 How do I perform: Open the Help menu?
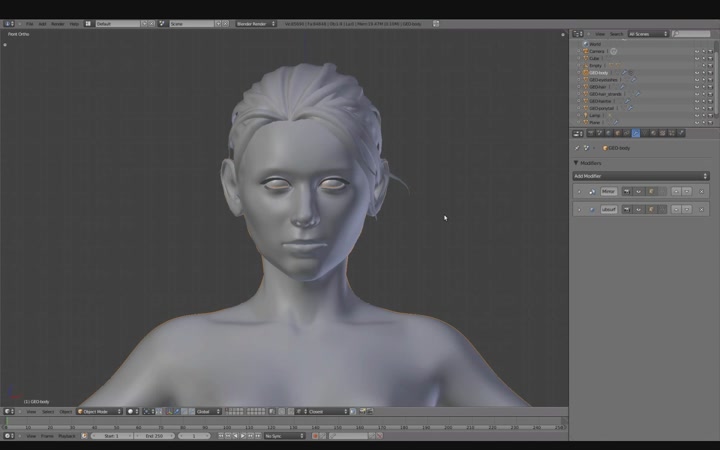pos(74,23)
